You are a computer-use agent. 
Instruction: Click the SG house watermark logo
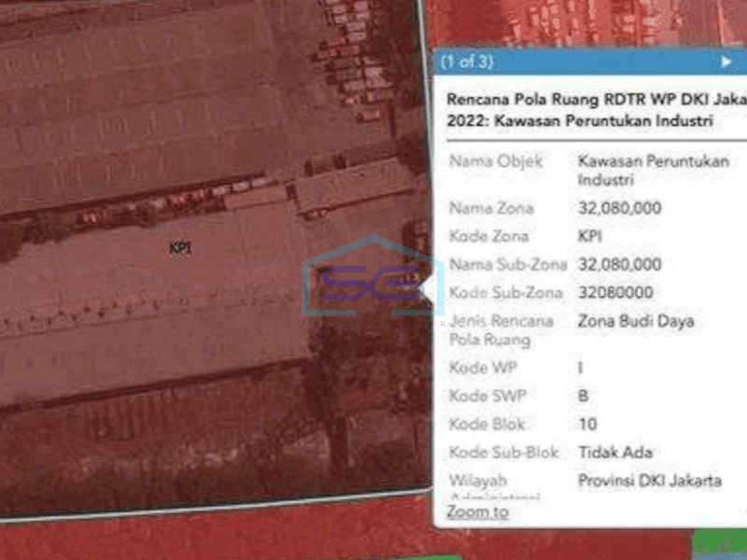[366, 278]
